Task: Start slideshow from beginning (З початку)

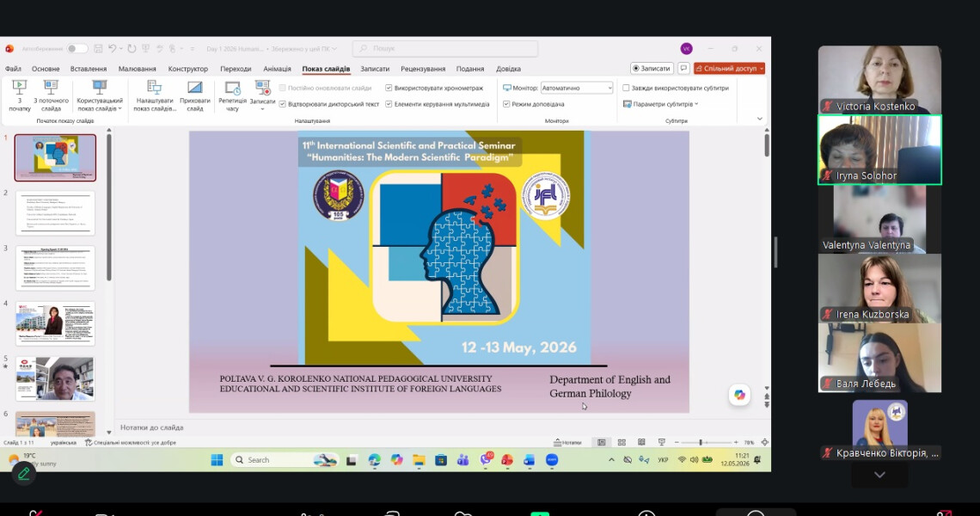Action: 20,95
